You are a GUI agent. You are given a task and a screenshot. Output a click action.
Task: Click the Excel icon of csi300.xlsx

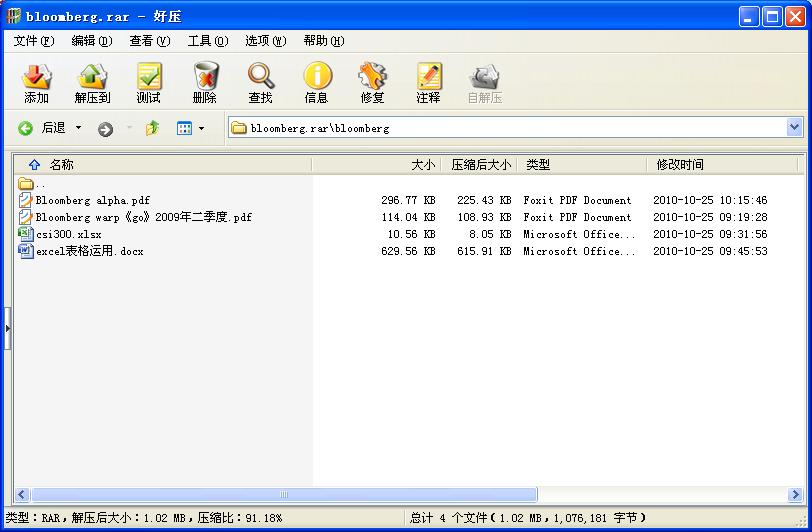[26, 234]
